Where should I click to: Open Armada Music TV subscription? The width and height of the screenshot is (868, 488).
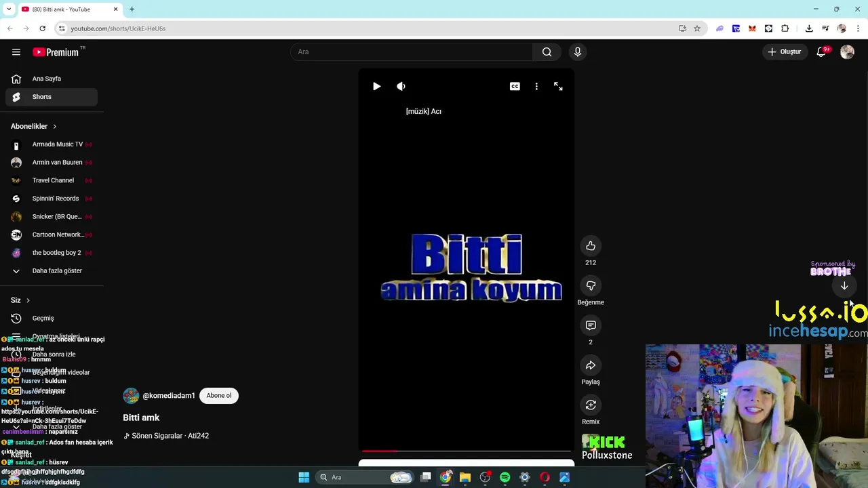click(x=52, y=144)
